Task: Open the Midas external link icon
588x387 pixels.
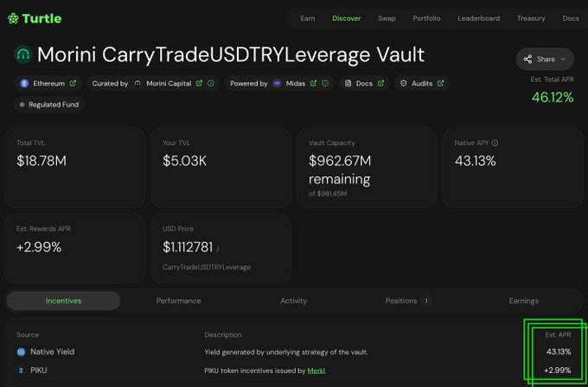Action: coord(314,83)
